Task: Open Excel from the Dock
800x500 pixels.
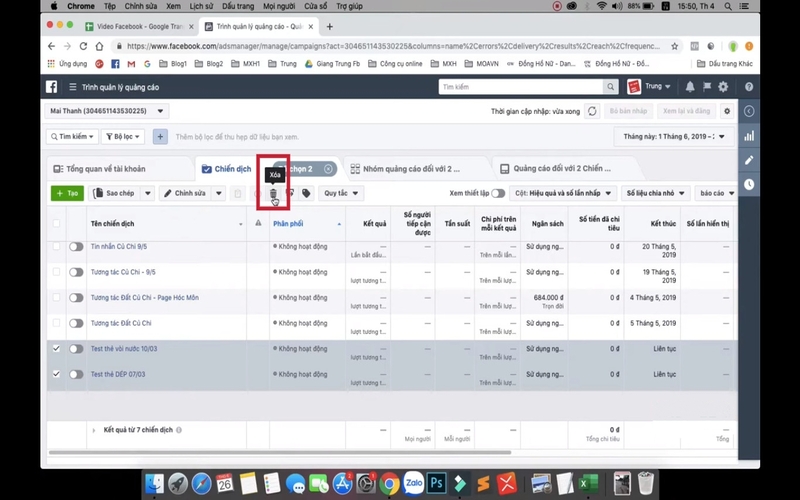Action: coord(589,483)
